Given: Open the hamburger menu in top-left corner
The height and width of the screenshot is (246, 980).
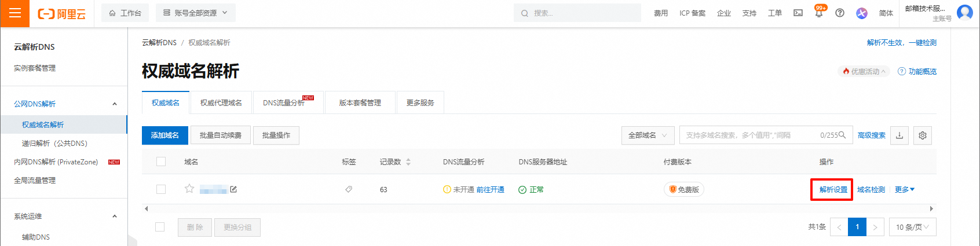Looking at the screenshot, I should click(x=14, y=13).
